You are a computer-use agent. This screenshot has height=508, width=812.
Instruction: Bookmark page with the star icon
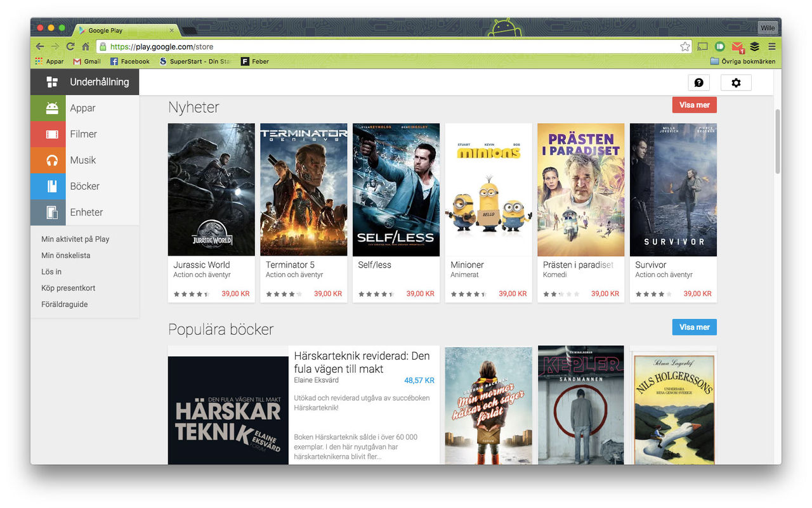pos(685,46)
